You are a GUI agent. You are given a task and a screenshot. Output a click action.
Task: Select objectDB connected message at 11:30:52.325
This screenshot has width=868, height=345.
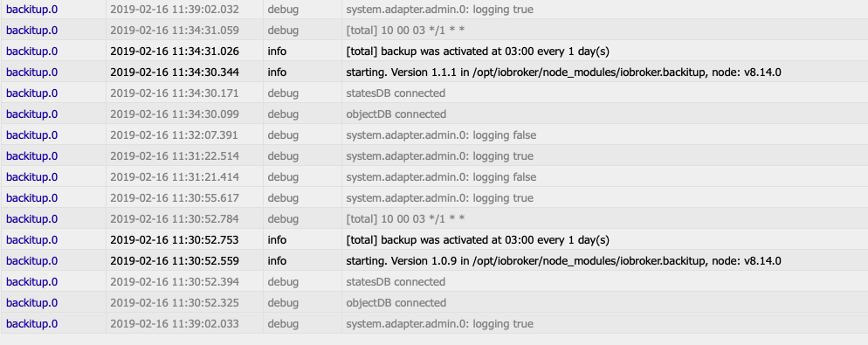pyautogui.click(x=396, y=303)
